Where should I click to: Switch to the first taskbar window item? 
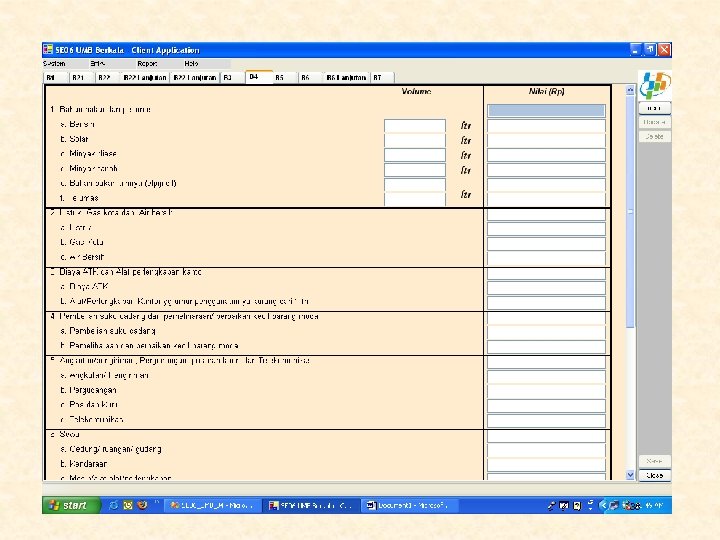[213, 506]
